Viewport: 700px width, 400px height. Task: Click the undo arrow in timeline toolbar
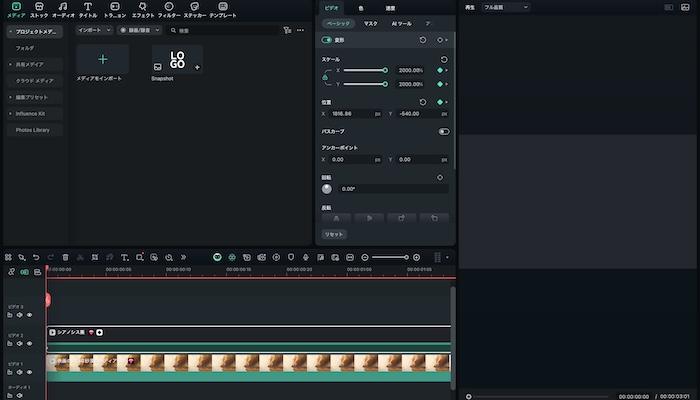coord(36,257)
